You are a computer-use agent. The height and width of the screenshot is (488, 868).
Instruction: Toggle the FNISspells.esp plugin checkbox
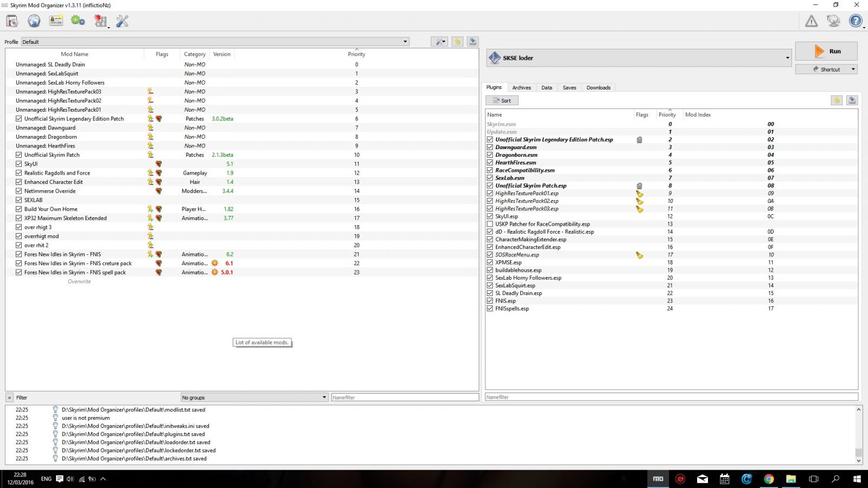[490, 309]
